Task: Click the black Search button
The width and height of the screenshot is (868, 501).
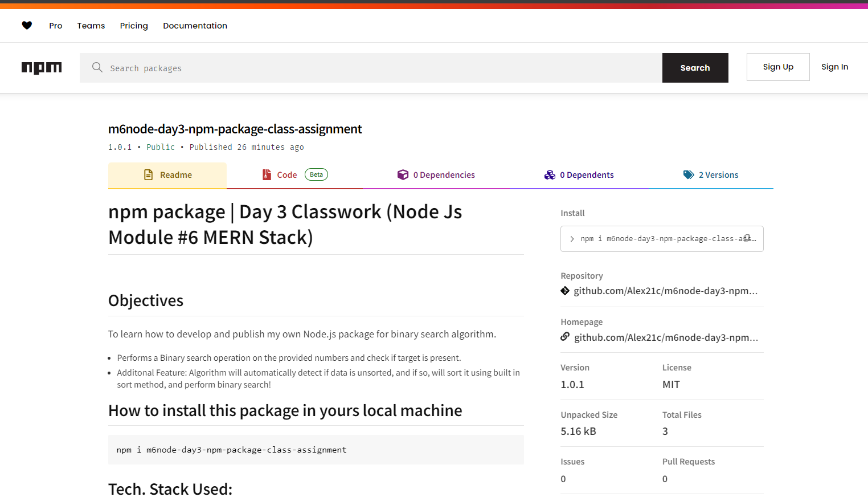Action: coord(695,68)
